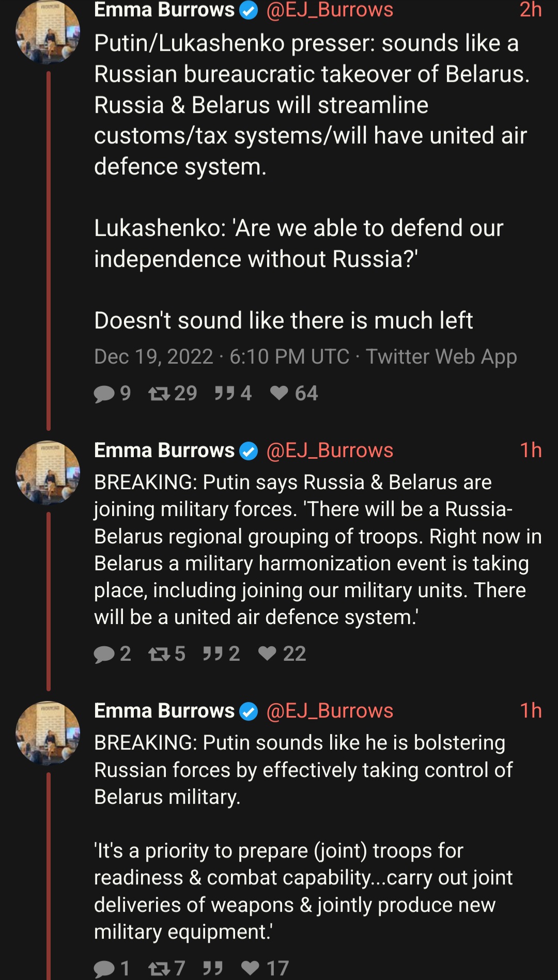Image resolution: width=558 pixels, height=980 pixels.
Task: Open the 1h timestamp on the last tweet
Action: [x=531, y=711]
